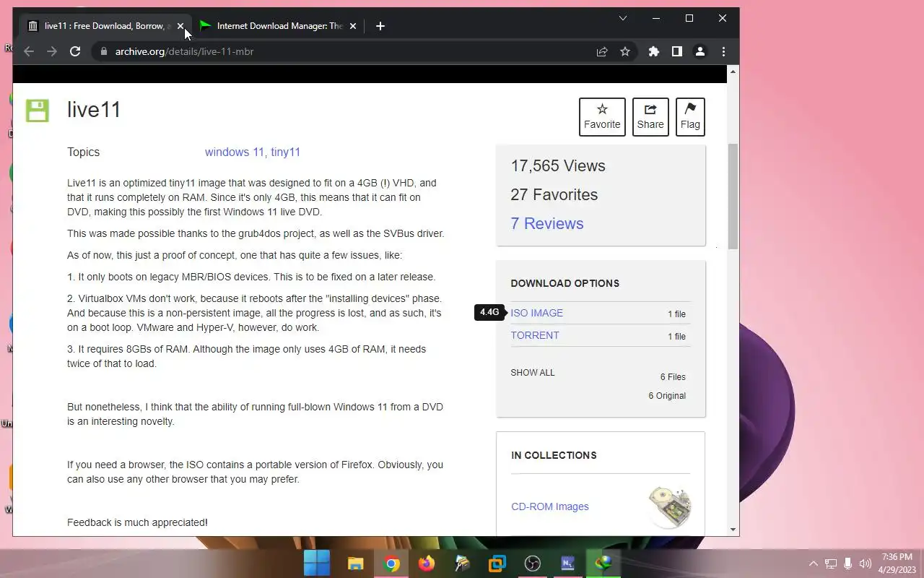Viewport: 924px width, 578px height.
Task: Open the Share options
Action: pos(650,116)
